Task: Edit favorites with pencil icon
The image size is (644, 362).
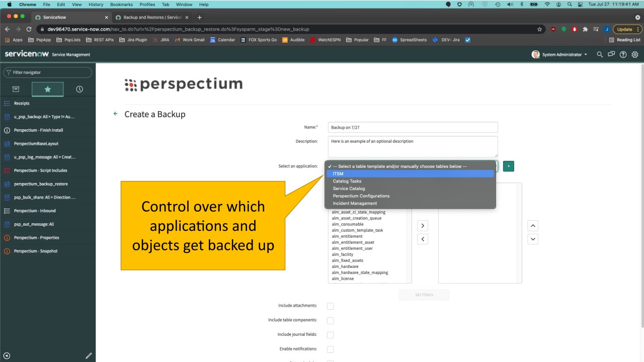Action: [x=89, y=355]
